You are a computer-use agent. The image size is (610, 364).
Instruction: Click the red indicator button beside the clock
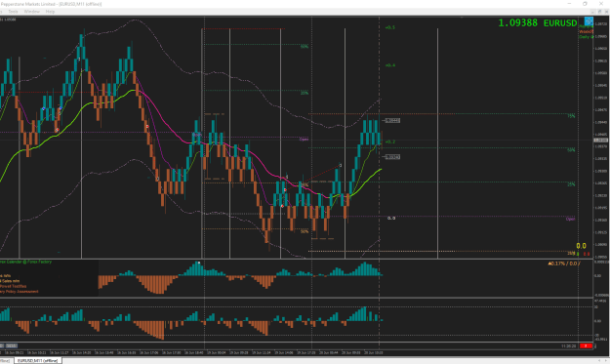pos(586,345)
